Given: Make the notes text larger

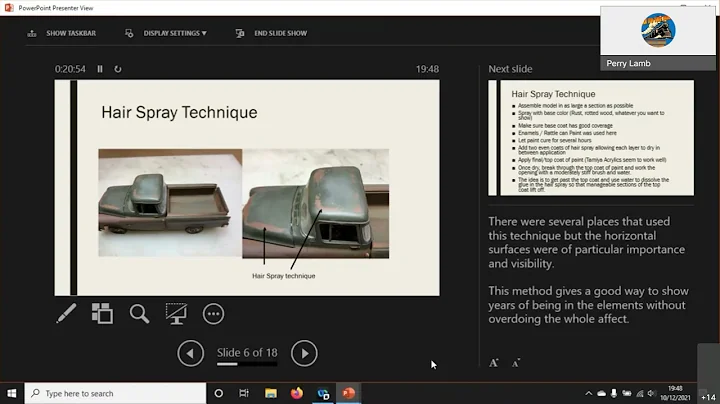Looking at the screenshot, I should click(x=494, y=363).
